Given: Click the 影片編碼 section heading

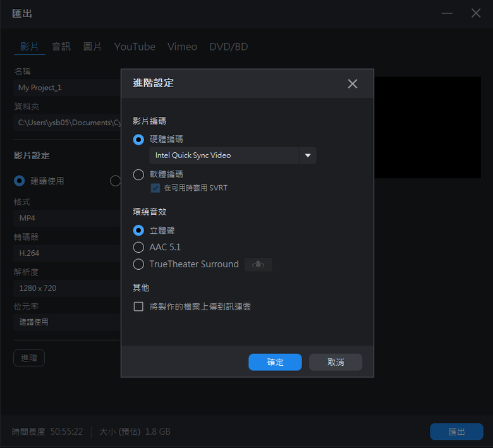Looking at the screenshot, I should point(149,121).
